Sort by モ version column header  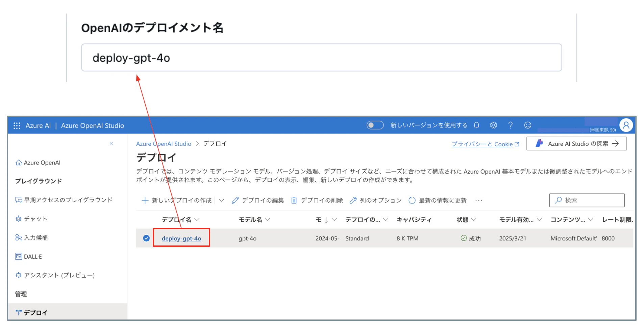(326, 220)
